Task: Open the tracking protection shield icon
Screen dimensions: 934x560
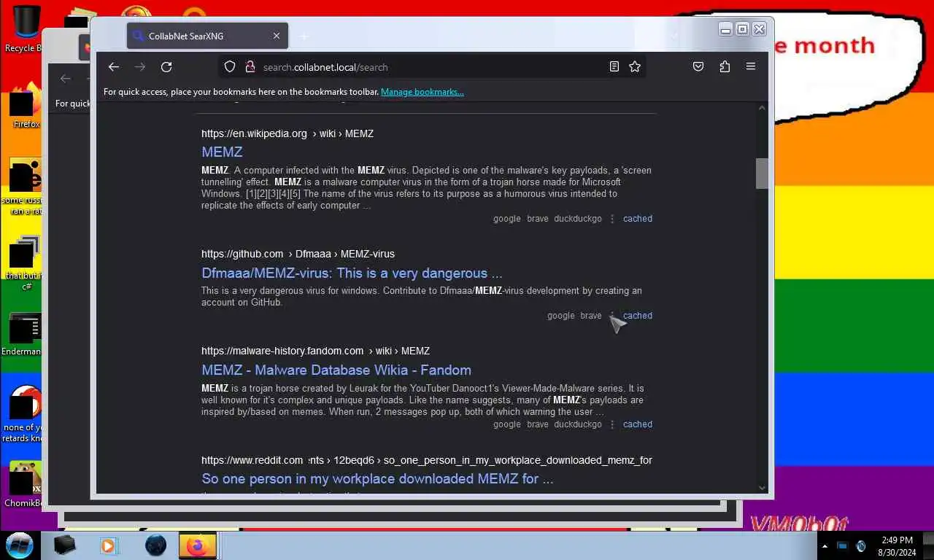Action: tap(230, 67)
